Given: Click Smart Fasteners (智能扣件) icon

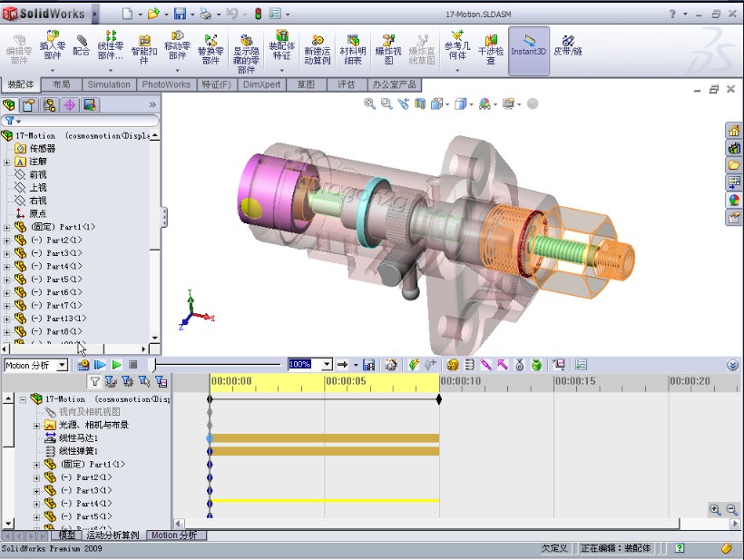Looking at the screenshot, I should [143, 50].
